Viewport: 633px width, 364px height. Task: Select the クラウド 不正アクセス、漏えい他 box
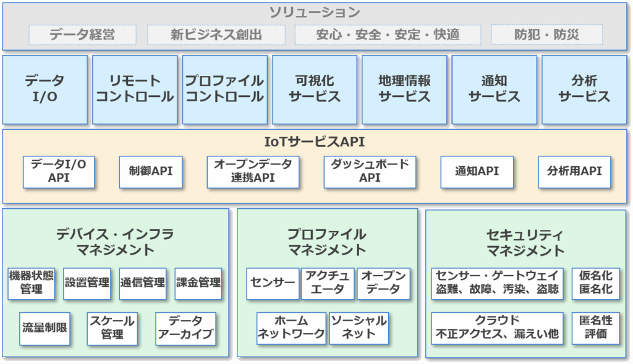tap(497, 328)
